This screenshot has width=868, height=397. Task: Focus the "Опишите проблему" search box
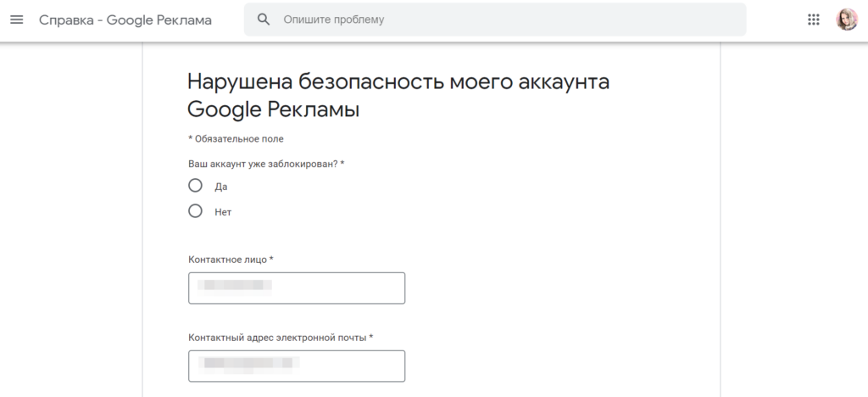coord(509,20)
